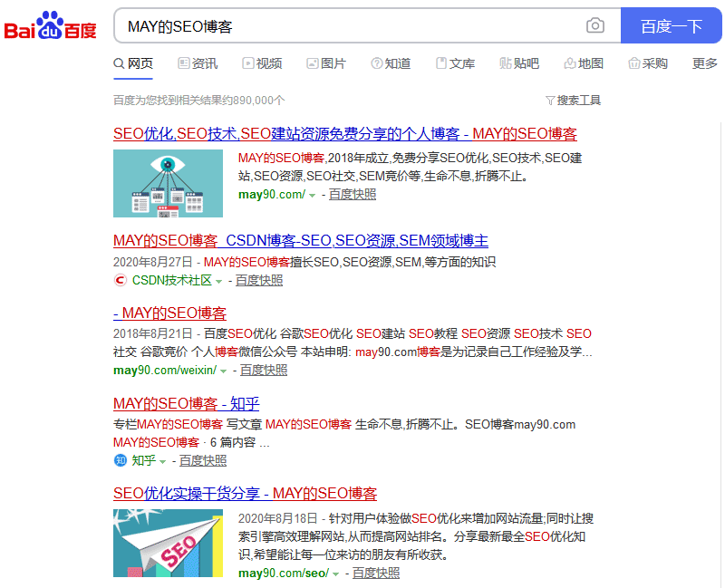
Task: Click the eye network thumbnail image
Action: tap(168, 184)
